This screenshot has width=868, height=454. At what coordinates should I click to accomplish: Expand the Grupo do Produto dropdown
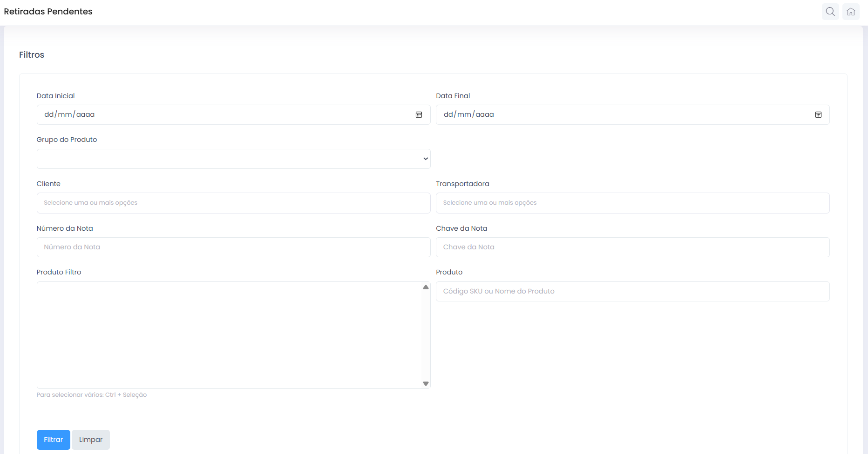[x=233, y=159]
